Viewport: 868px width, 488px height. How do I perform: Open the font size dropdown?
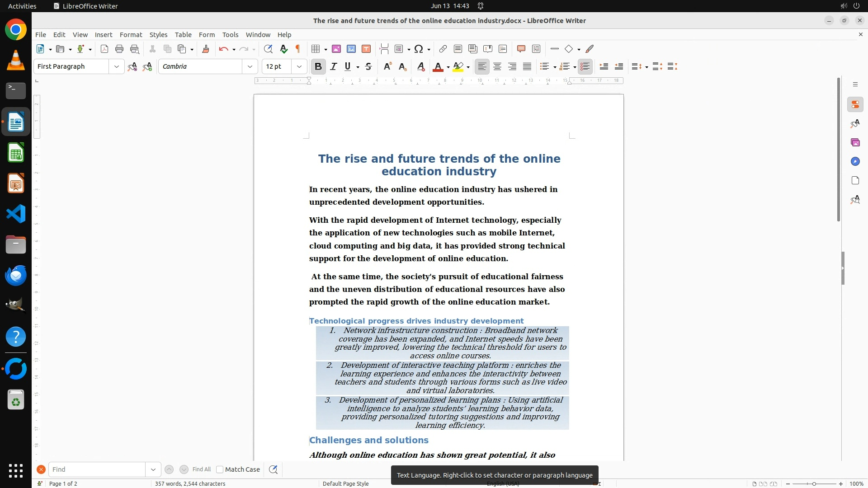tap(299, 67)
